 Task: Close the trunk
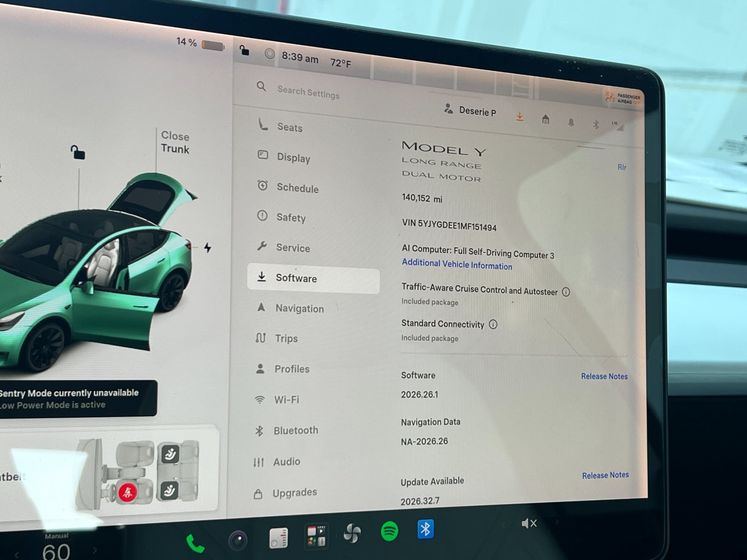coord(175,142)
